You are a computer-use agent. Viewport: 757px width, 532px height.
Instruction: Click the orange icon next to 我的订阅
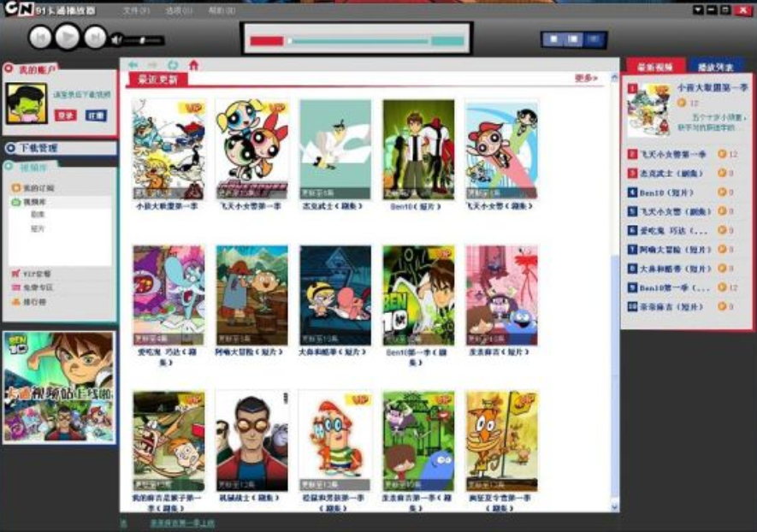click(16, 188)
